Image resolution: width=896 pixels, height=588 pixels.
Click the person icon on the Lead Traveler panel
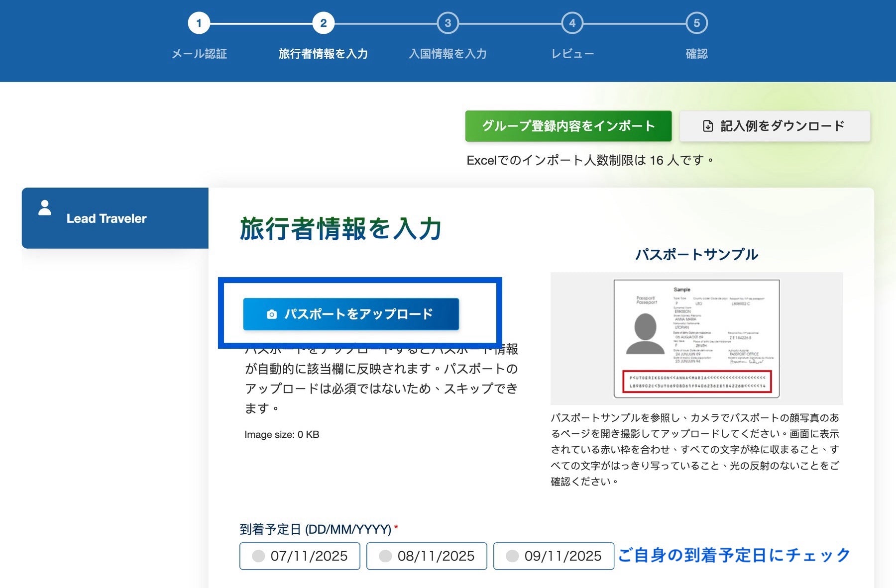coord(45,209)
